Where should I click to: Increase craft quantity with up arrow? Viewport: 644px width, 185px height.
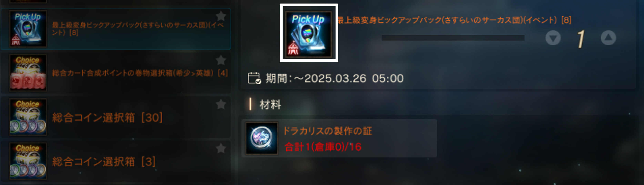[608, 38]
